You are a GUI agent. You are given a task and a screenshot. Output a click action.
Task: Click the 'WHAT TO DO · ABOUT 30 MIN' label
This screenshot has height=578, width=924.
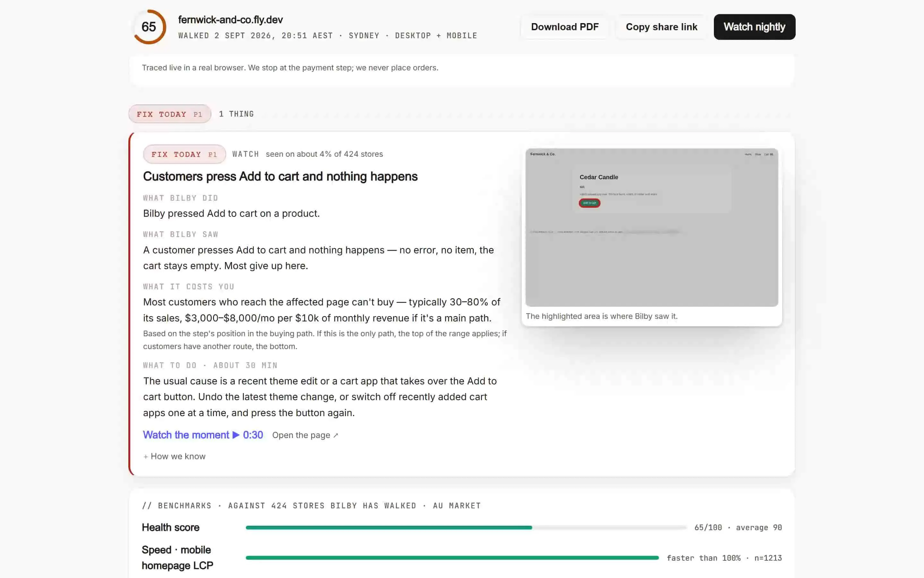point(210,365)
